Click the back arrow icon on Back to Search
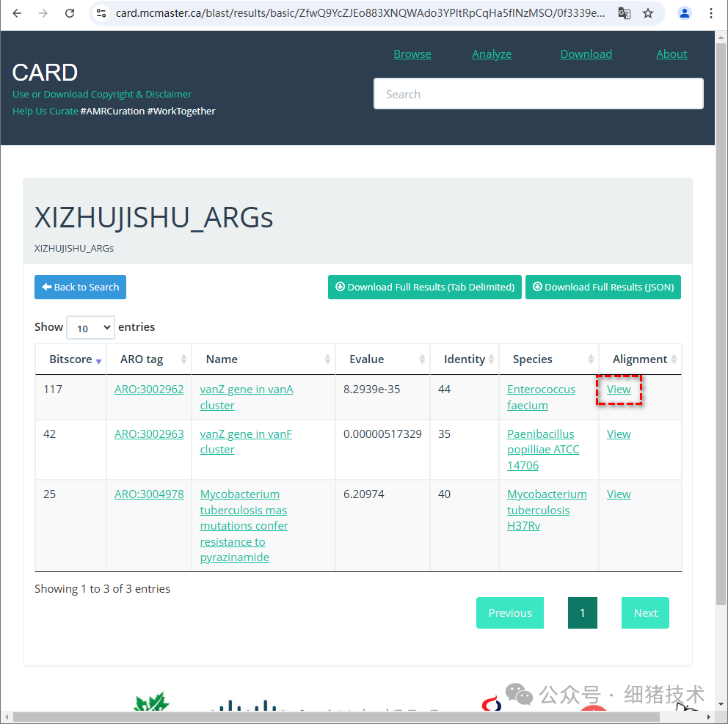This screenshot has height=724, width=728. (46, 287)
